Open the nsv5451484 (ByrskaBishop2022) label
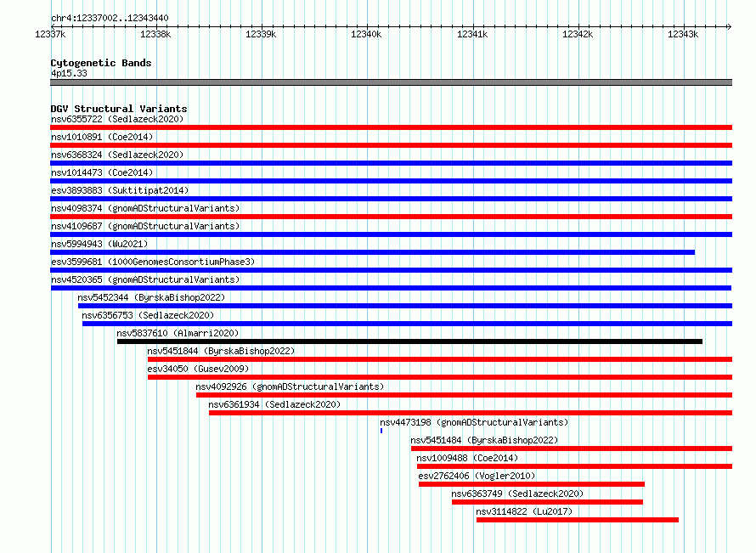The height and width of the screenshot is (553, 756). (x=484, y=440)
